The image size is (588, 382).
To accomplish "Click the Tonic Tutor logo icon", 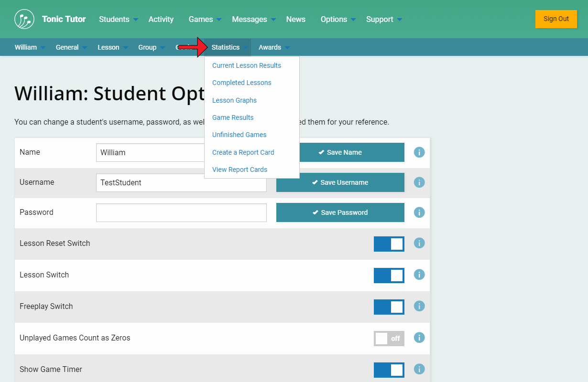I will pyautogui.click(x=24, y=19).
